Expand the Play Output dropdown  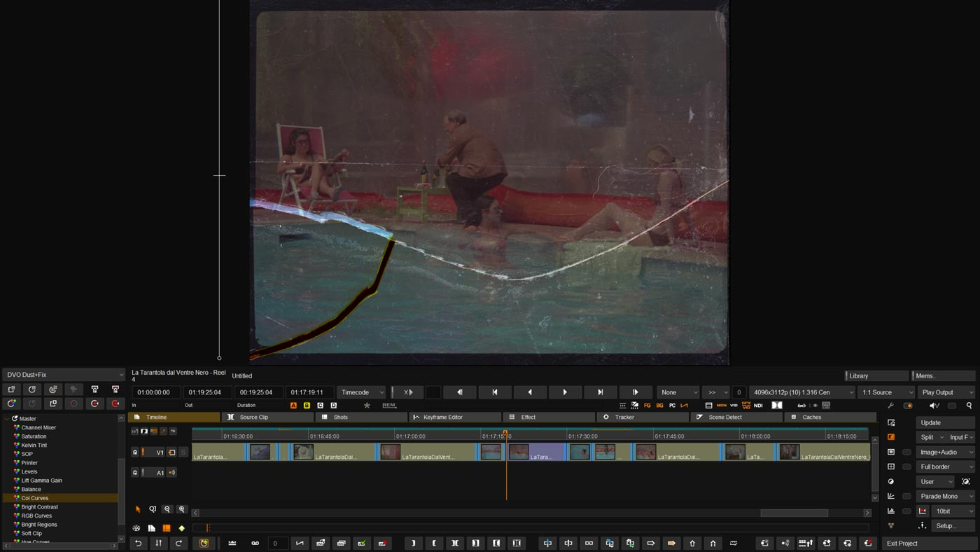pos(946,392)
